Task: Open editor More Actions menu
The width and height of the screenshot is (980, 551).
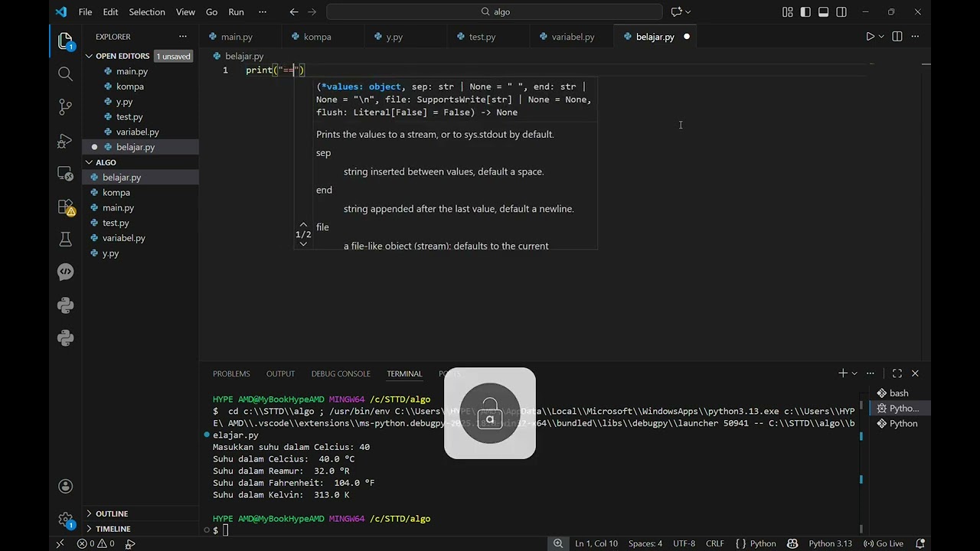Action: (916, 37)
